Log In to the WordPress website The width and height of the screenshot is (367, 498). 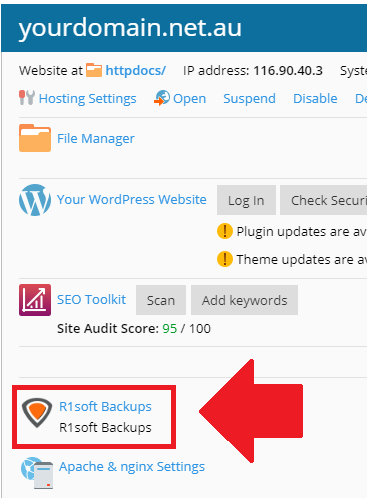coord(246,200)
